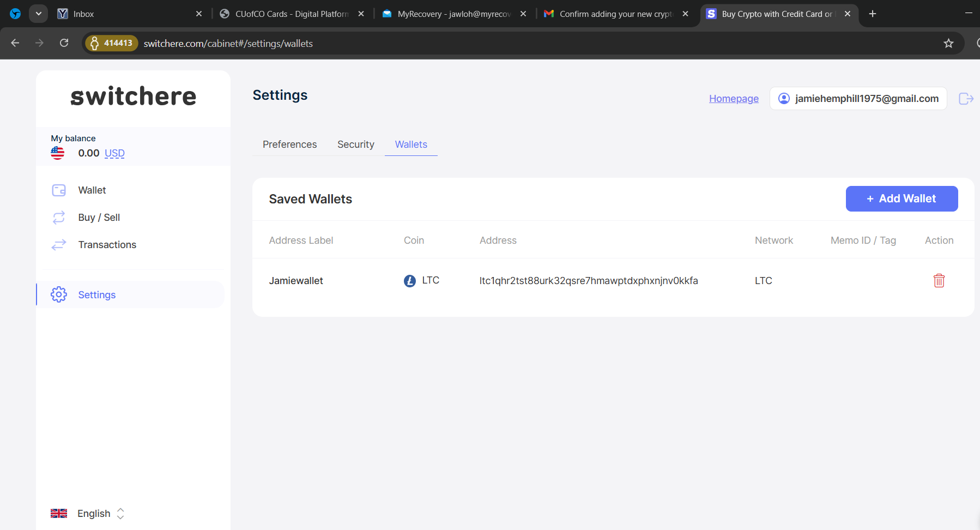Bookmark this page with star icon
980x530 pixels.
(x=948, y=43)
